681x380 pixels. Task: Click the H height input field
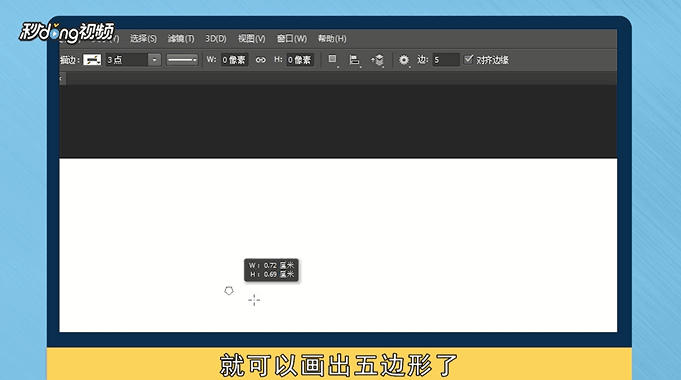click(x=300, y=60)
